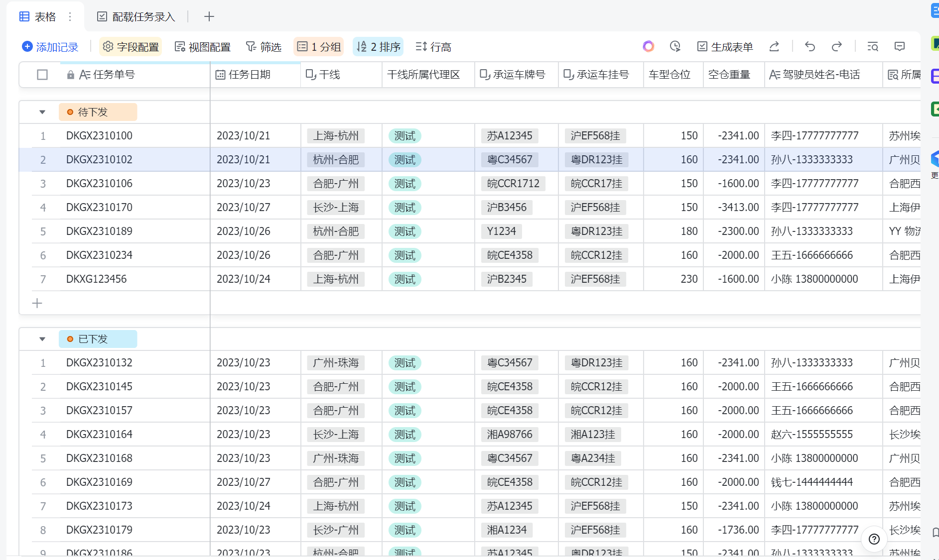Open the 1 分组 grouping options
Screen dimensions: 939x560
319,47
